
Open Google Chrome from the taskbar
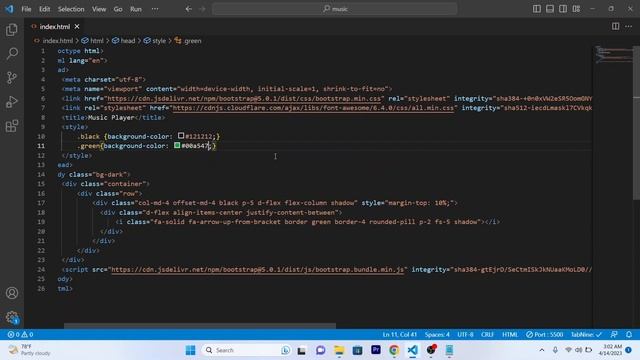(x=394, y=350)
